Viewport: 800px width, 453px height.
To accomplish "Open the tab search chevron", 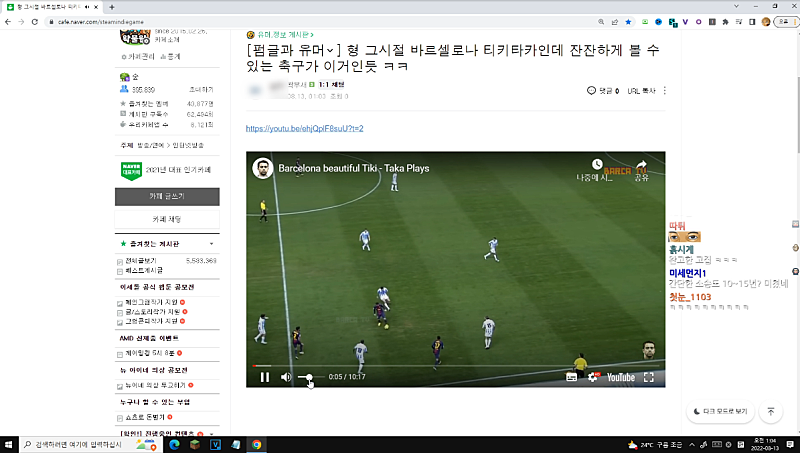I will coord(736,6).
